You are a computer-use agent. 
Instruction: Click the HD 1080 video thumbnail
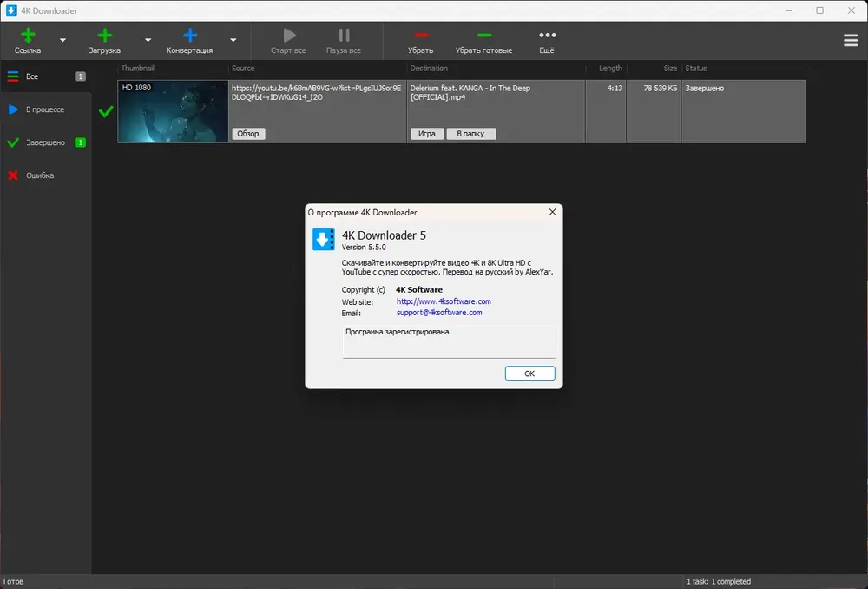pyautogui.click(x=174, y=111)
